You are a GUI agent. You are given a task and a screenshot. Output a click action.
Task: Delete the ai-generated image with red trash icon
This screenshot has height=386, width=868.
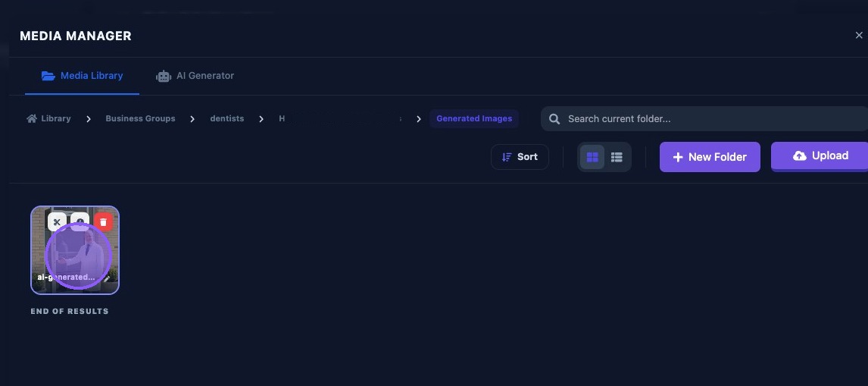coord(104,222)
